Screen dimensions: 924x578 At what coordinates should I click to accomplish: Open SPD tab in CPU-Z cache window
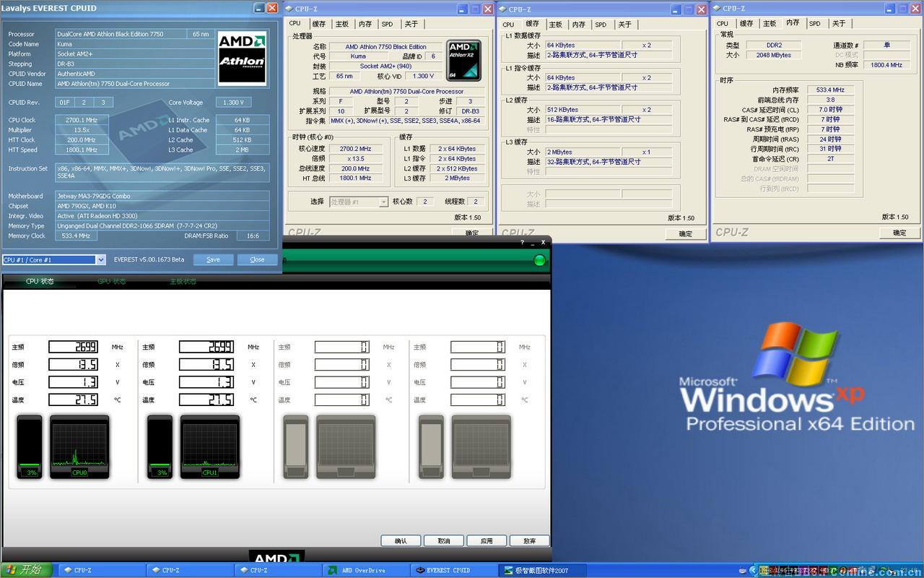[x=601, y=24]
